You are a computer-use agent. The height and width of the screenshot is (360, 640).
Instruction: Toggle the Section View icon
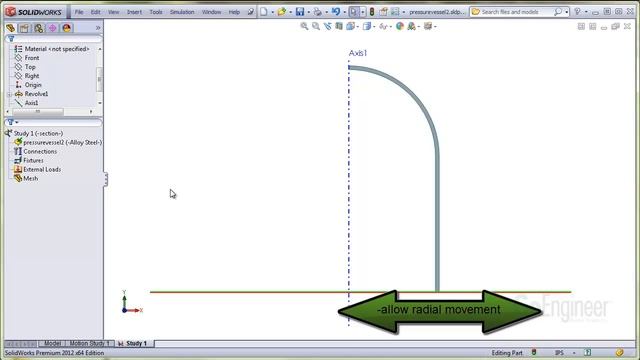pyautogui.click(x=339, y=26)
